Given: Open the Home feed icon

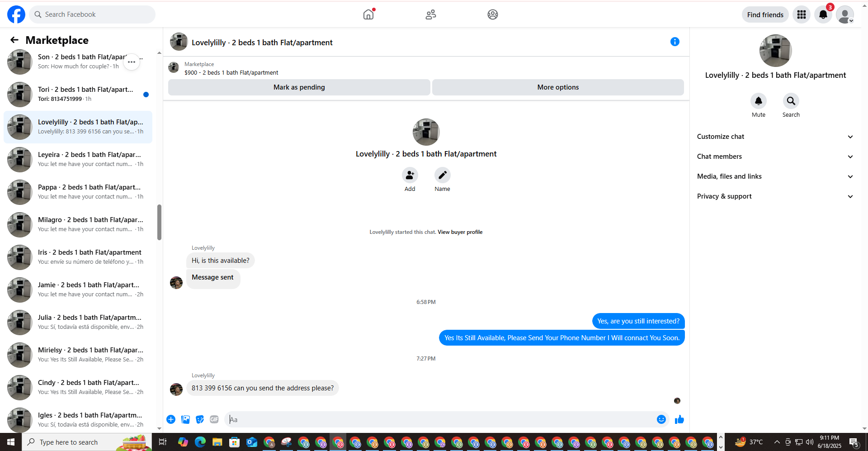Looking at the screenshot, I should pyautogui.click(x=368, y=14).
